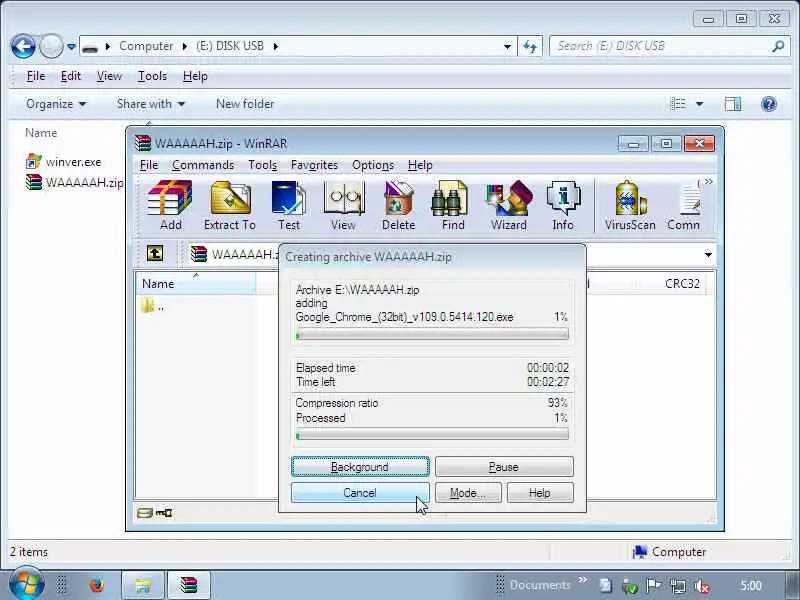Click (E:) DISK USB breadcrumb segment
Screen dimensions: 800x600
coord(230,46)
